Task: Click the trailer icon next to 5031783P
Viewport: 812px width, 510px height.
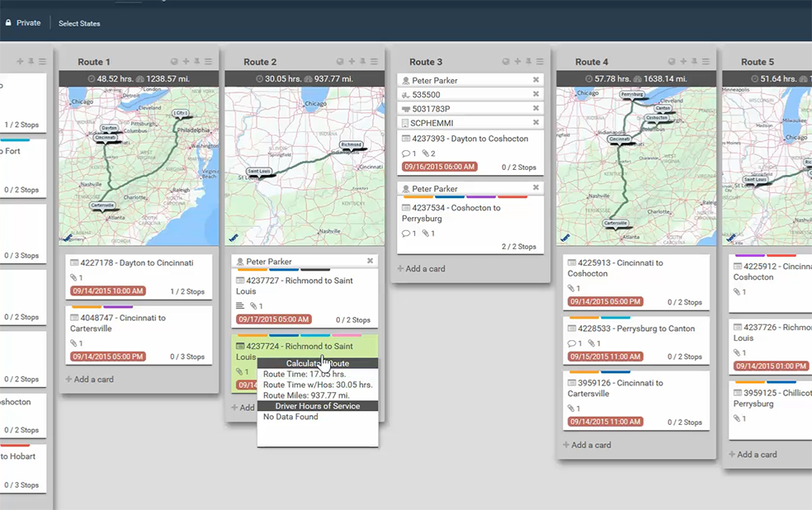Action: click(406, 108)
